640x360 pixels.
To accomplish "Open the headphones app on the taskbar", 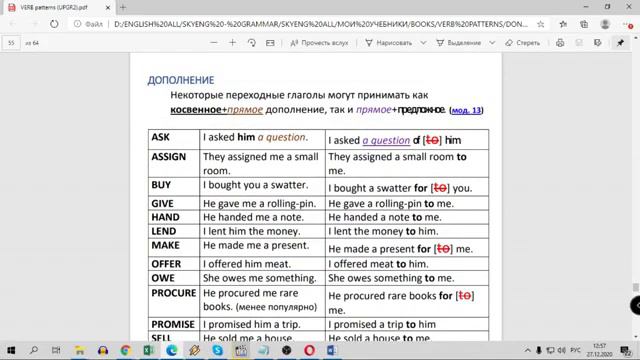I will (x=103, y=350).
